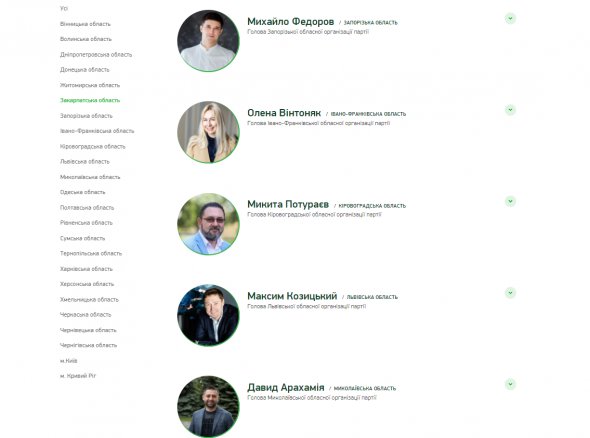Open Микита Потураєв profile photo
Viewport: 590px width, 438px height.
[x=208, y=224]
